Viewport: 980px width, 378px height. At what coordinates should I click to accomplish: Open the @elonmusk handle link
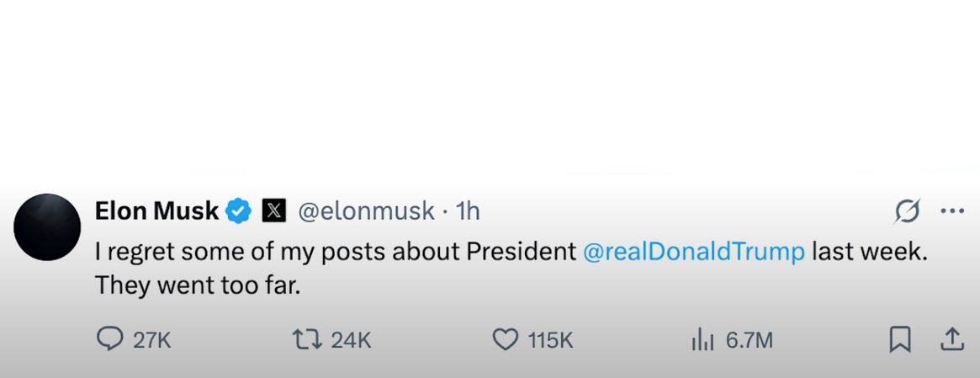pyautogui.click(x=367, y=210)
